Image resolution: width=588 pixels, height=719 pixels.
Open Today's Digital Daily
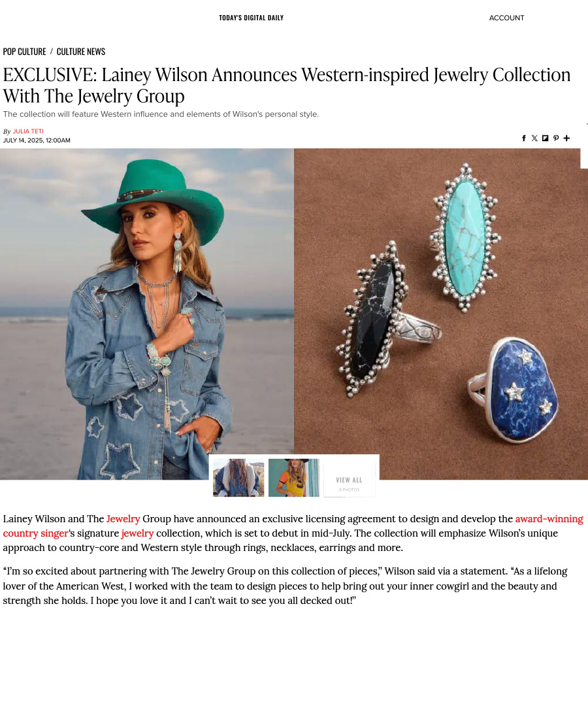coord(251,18)
